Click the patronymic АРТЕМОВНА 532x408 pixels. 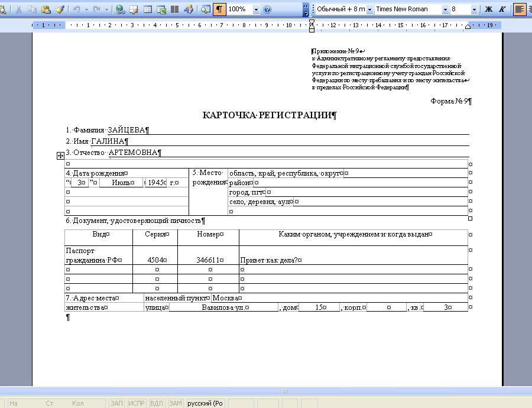pos(133,153)
